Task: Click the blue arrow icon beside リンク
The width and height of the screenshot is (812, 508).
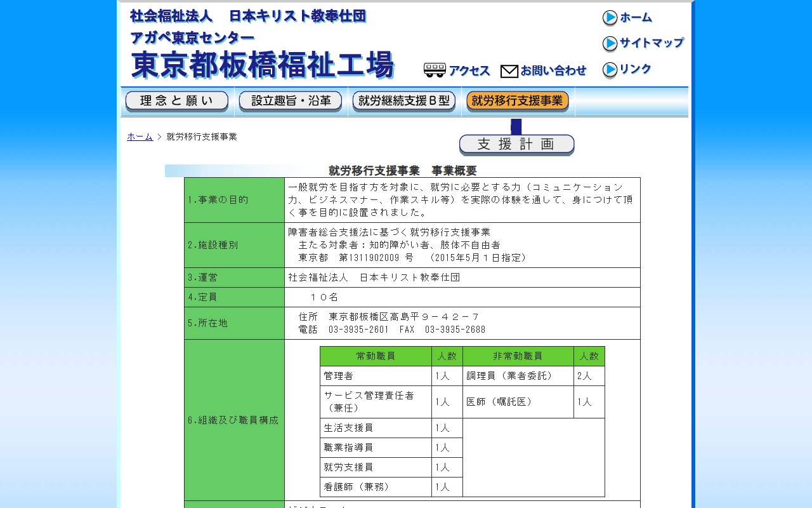Action: point(610,70)
